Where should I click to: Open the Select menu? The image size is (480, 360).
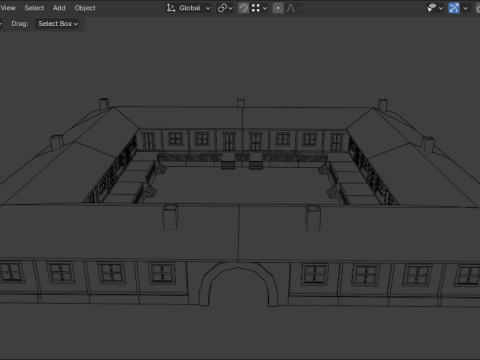34,8
